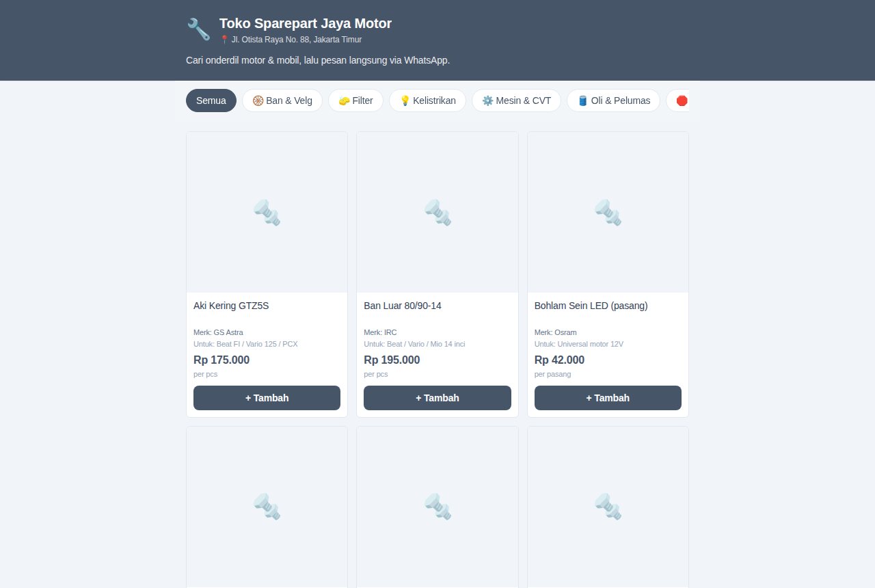Click the Rp 195.000 price label
Viewport: 875px width, 588px height.
[x=392, y=360]
